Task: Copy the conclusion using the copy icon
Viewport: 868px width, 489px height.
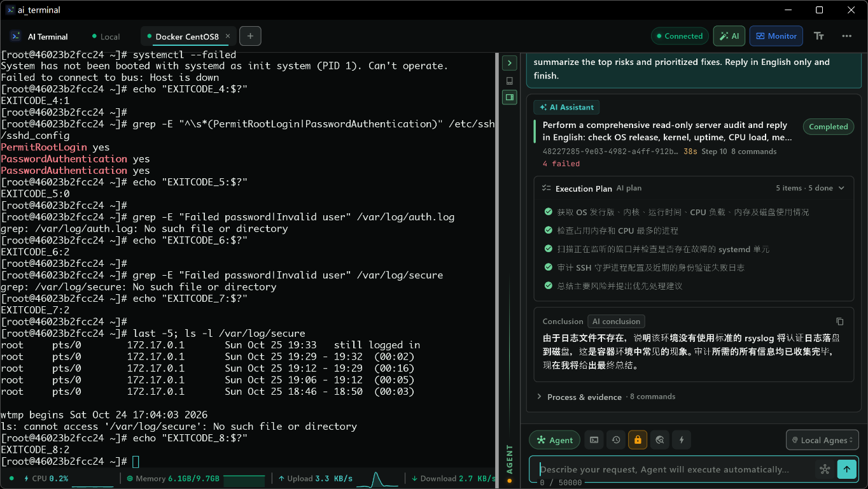Action: click(839, 322)
